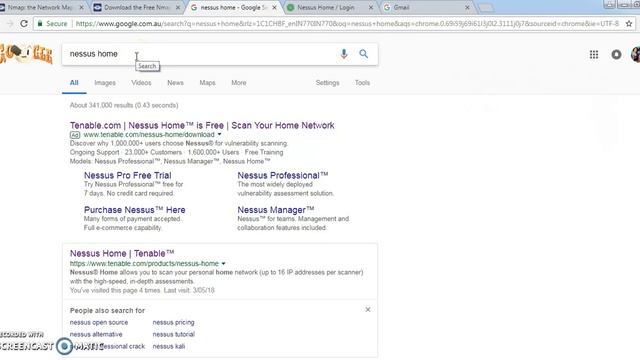Image resolution: width=640 pixels, height=360 pixels.
Task: Select the Images results tab
Action: click(x=105, y=83)
